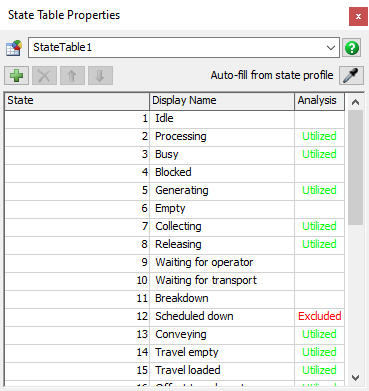Click the green plus add state button
369x391 pixels.
(17, 75)
